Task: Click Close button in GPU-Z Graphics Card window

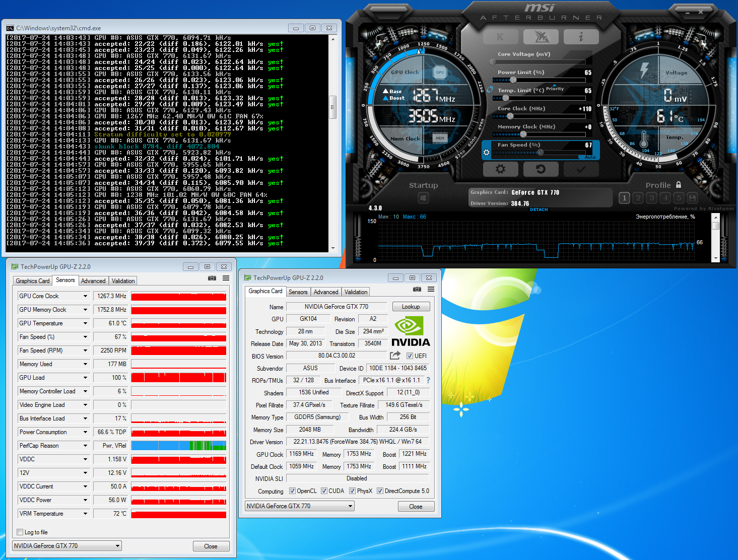Action: [416, 507]
